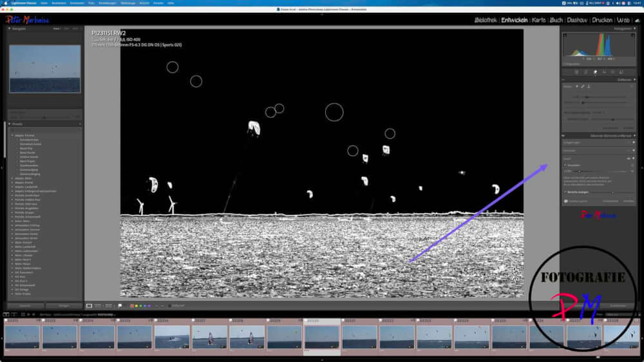Open the second window display icon

[14, 314]
